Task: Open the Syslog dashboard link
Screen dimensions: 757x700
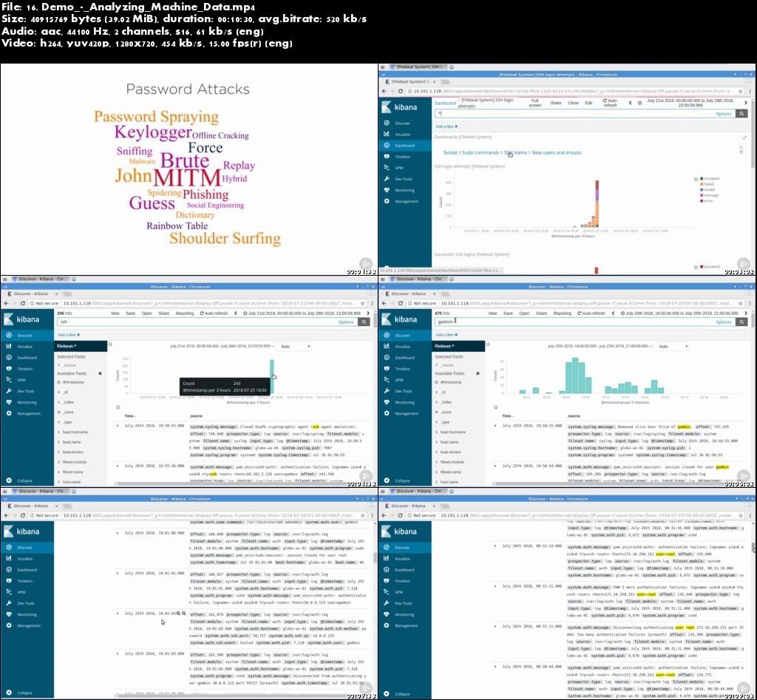Action: click(450, 152)
